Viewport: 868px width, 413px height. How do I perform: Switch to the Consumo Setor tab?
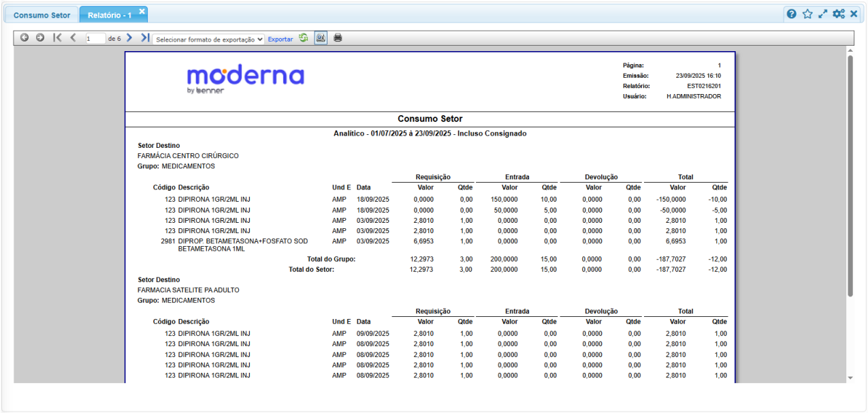(42, 15)
